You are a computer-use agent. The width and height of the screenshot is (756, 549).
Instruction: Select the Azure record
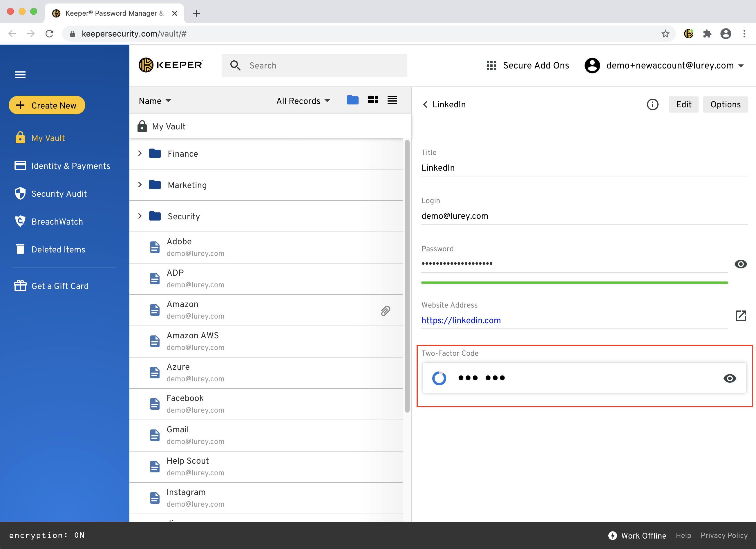(x=266, y=373)
